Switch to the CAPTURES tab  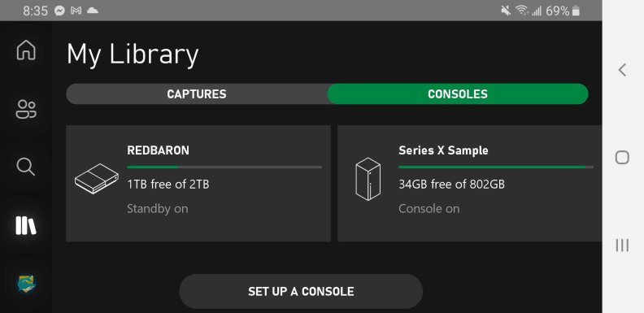pyautogui.click(x=197, y=94)
